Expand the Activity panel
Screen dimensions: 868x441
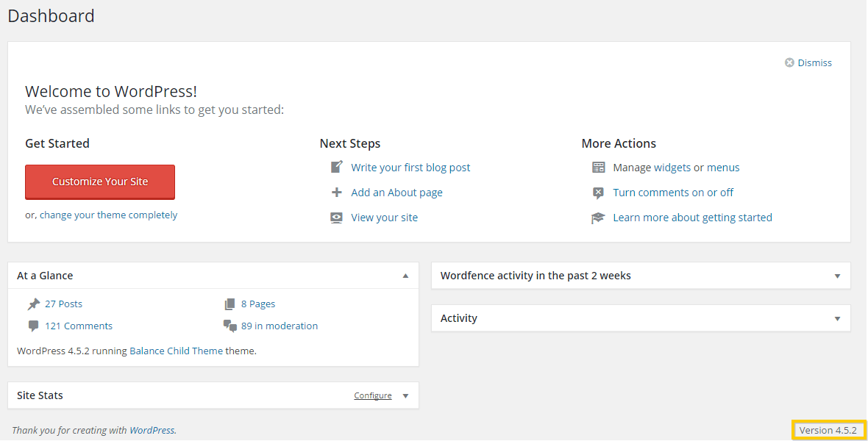[837, 318]
